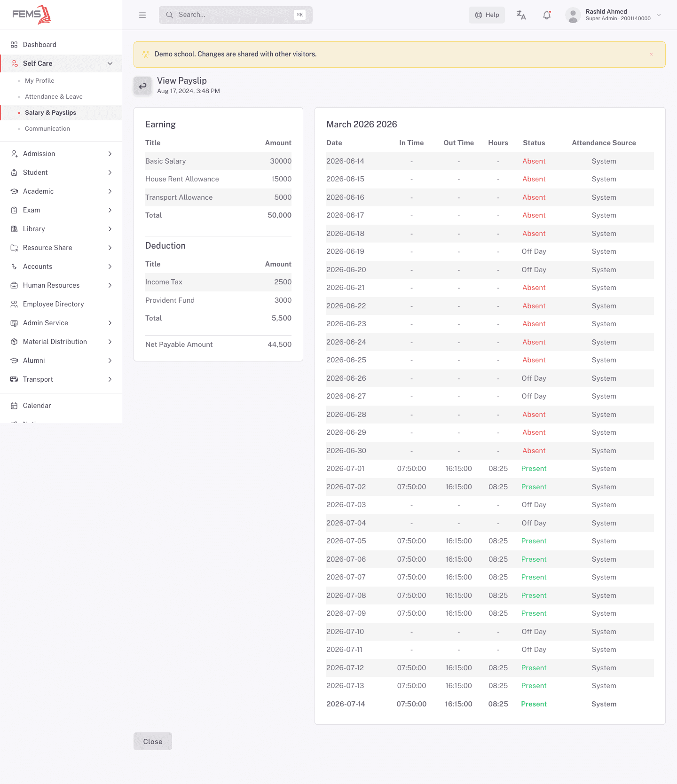The image size is (677, 784).
Task: Expand the Human Resources chevron
Action: [x=110, y=285]
